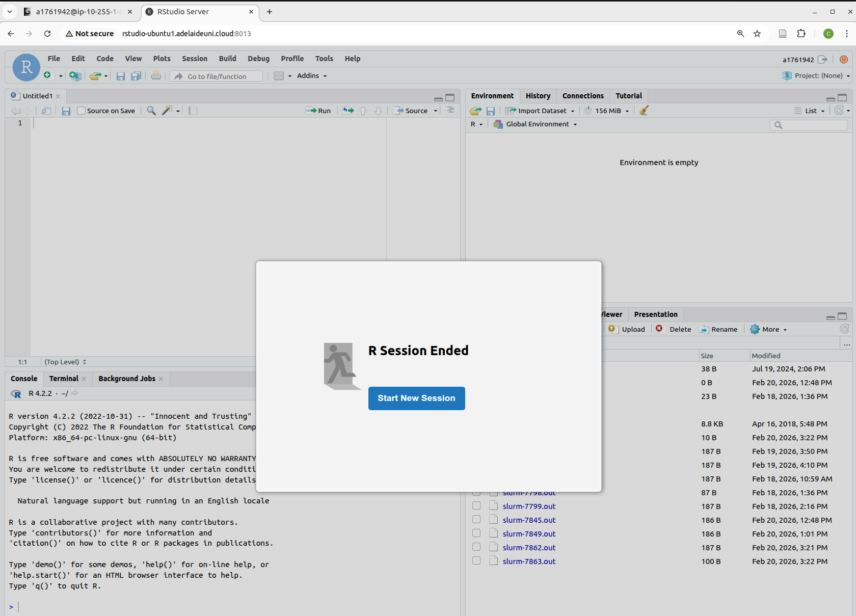Switch to the History tab
The width and height of the screenshot is (856, 616).
tap(538, 96)
